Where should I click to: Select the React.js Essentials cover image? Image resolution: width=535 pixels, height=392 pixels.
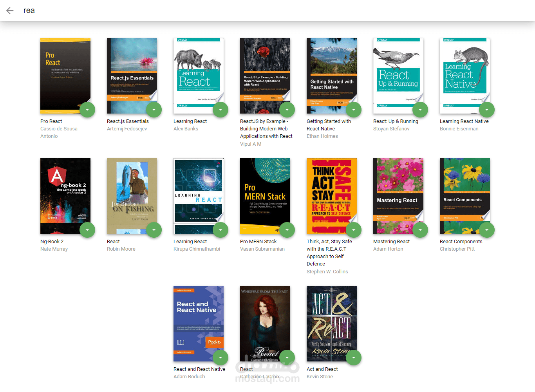click(132, 76)
